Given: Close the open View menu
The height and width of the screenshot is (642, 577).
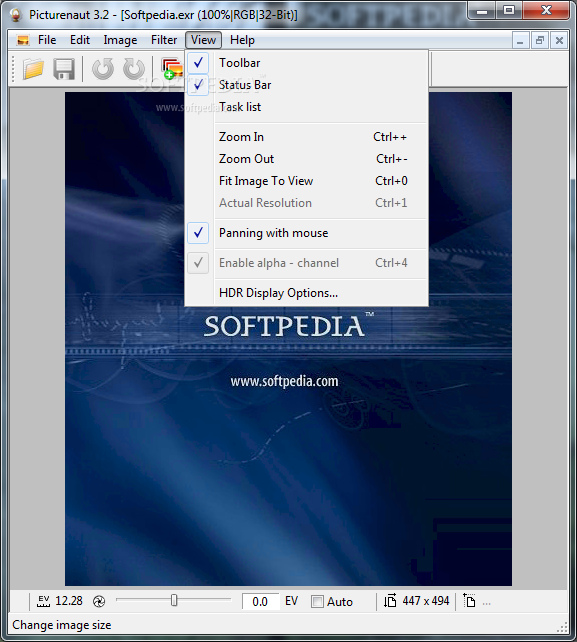Looking at the screenshot, I should click(x=203, y=40).
